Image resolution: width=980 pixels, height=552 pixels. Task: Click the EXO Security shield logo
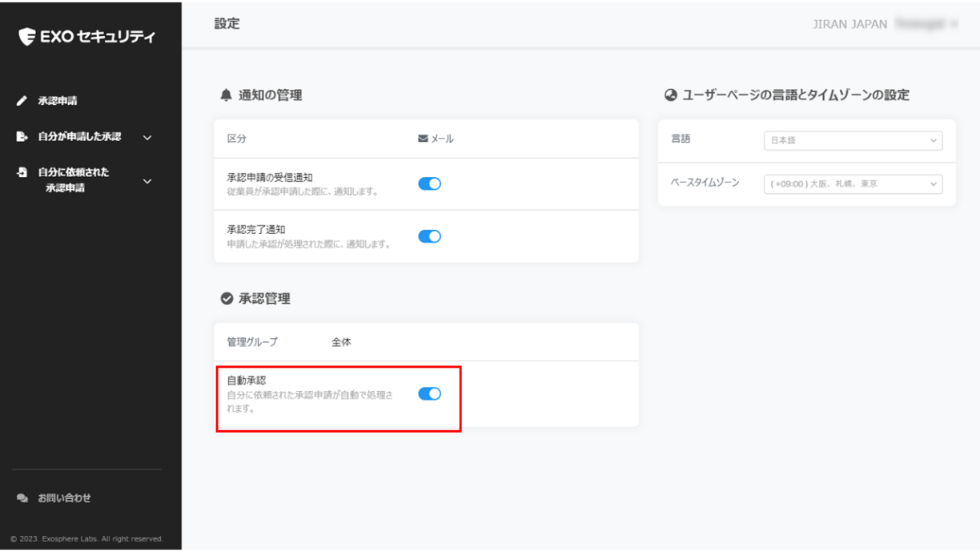[x=27, y=37]
